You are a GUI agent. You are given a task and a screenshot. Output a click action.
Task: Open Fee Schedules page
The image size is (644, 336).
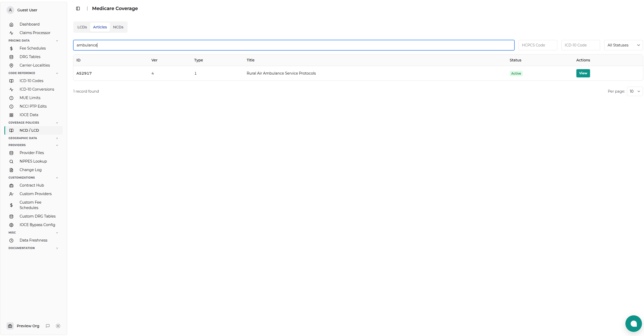[x=34, y=48]
